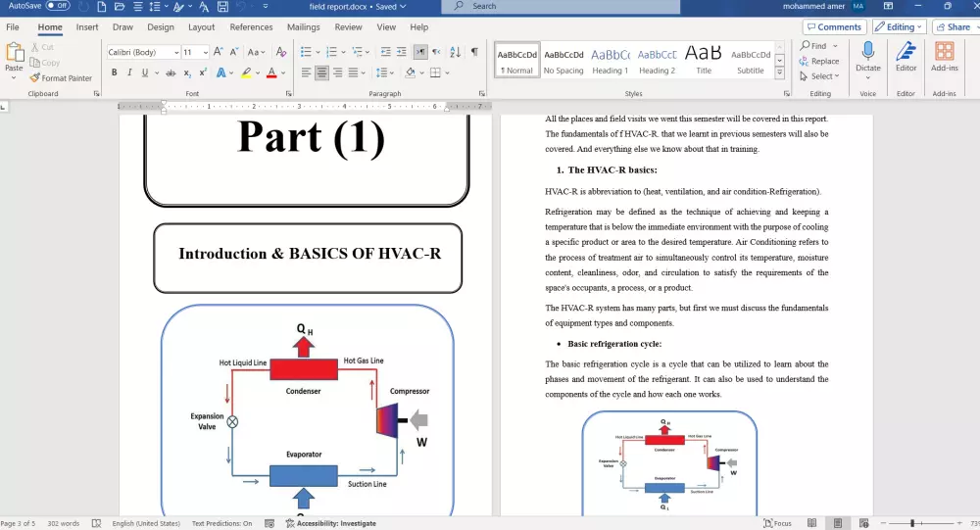This screenshot has height=530, width=980.
Task: Click the New document icon in quick access toolbar
Action: [x=101, y=6]
